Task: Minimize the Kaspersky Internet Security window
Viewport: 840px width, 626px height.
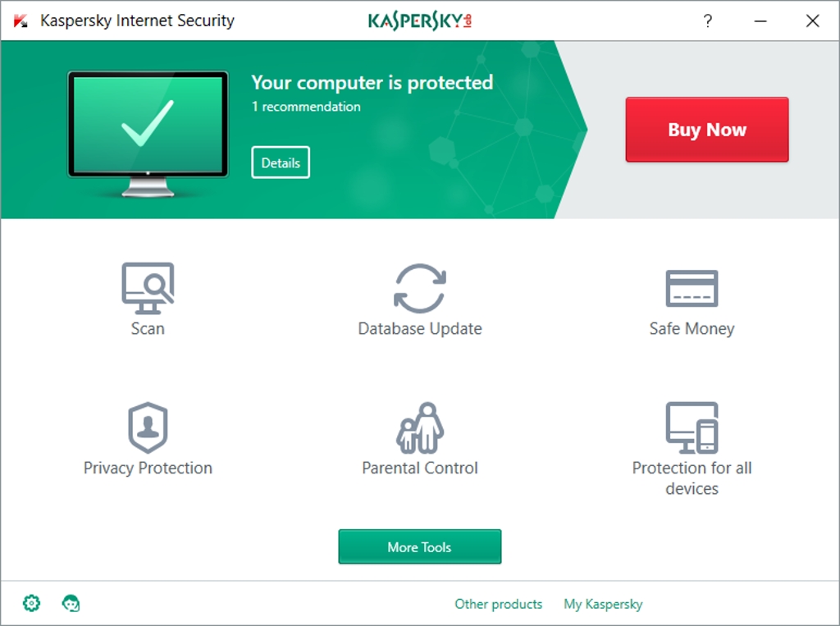Action: [x=760, y=21]
